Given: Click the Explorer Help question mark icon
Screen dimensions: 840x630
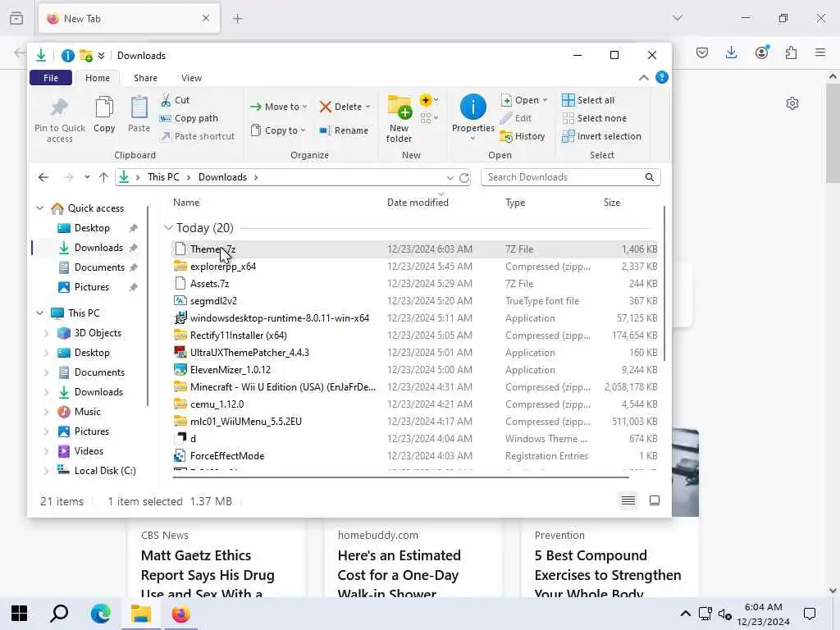Looking at the screenshot, I should 662,78.
